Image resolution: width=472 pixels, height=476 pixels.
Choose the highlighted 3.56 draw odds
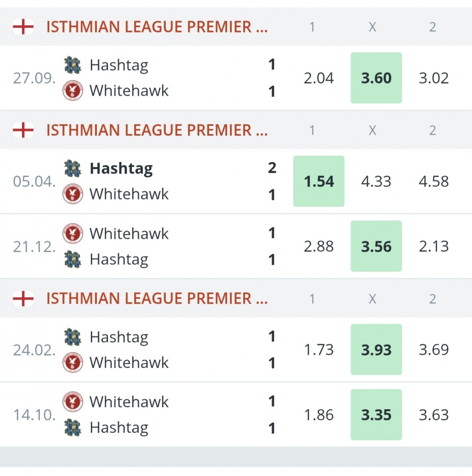click(x=376, y=246)
